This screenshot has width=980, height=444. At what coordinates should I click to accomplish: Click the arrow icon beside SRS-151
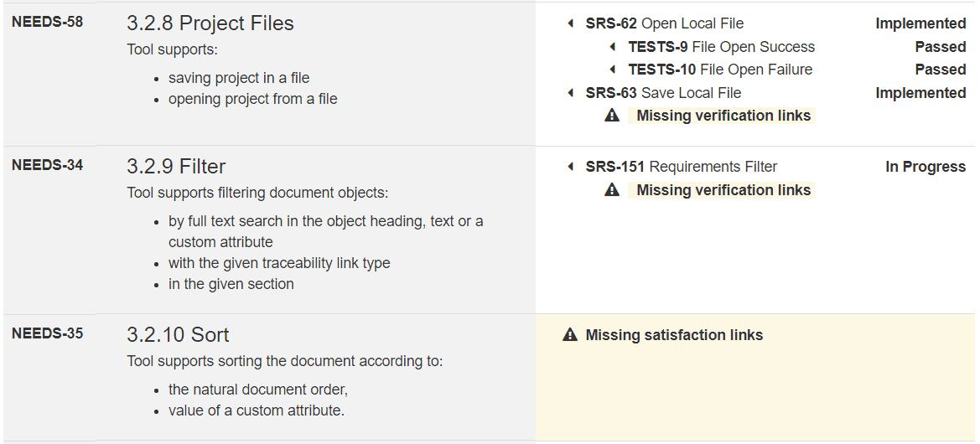coord(571,167)
